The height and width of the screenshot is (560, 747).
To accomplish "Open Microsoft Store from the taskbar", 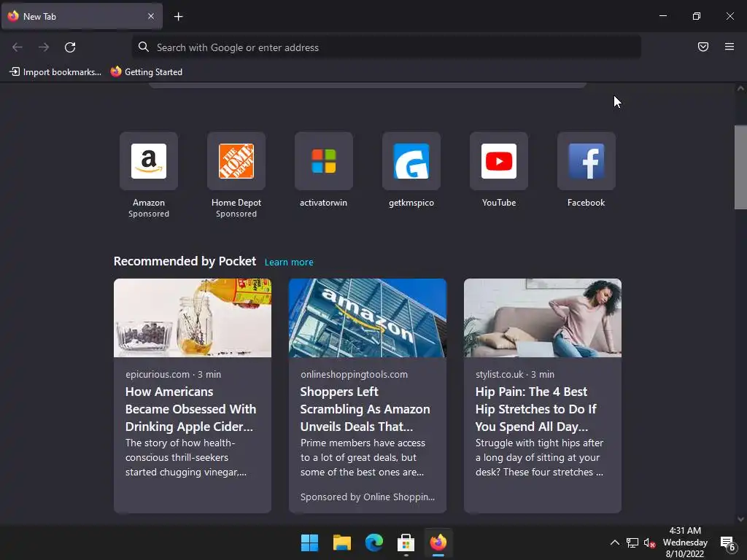I will [x=406, y=542].
